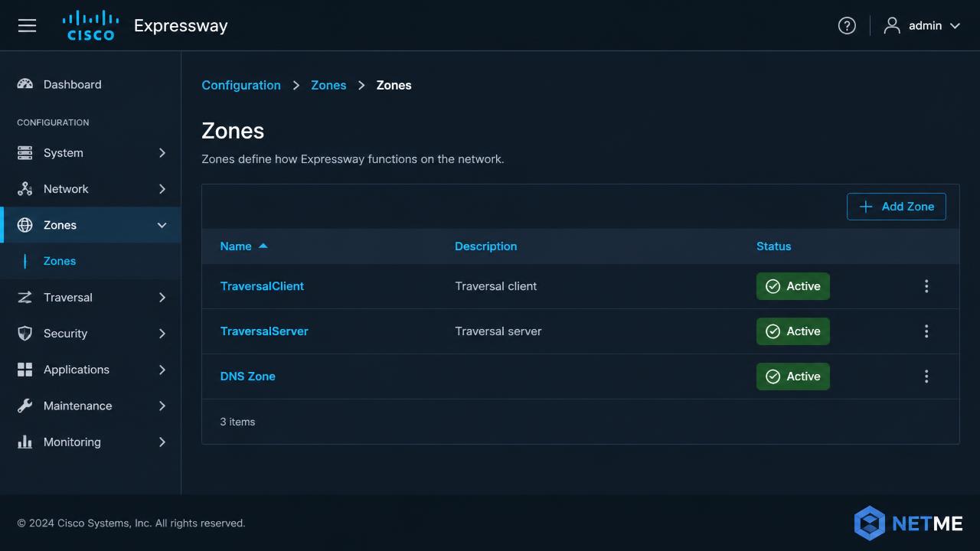
Task: Open the Traversal sidebar section
Action: click(x=90, y=298)
